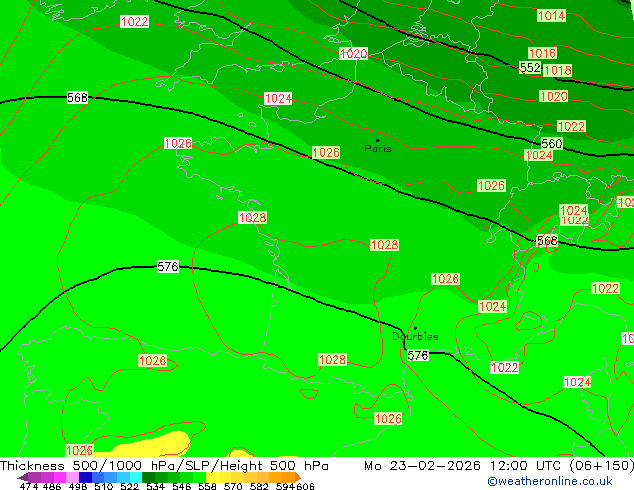Select the 1014 pressure contour label
The width and height of the screenshot is (634, 490).
(552, 16)
